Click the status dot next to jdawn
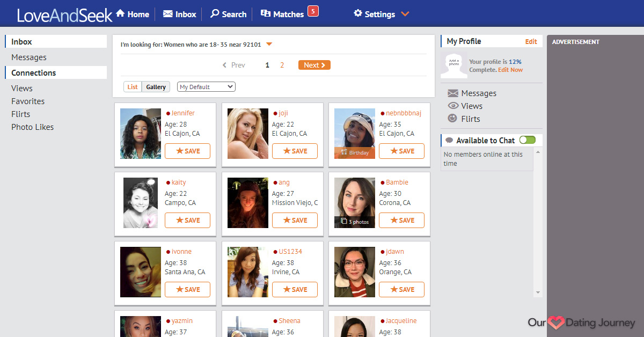 (x=382, y=252)
